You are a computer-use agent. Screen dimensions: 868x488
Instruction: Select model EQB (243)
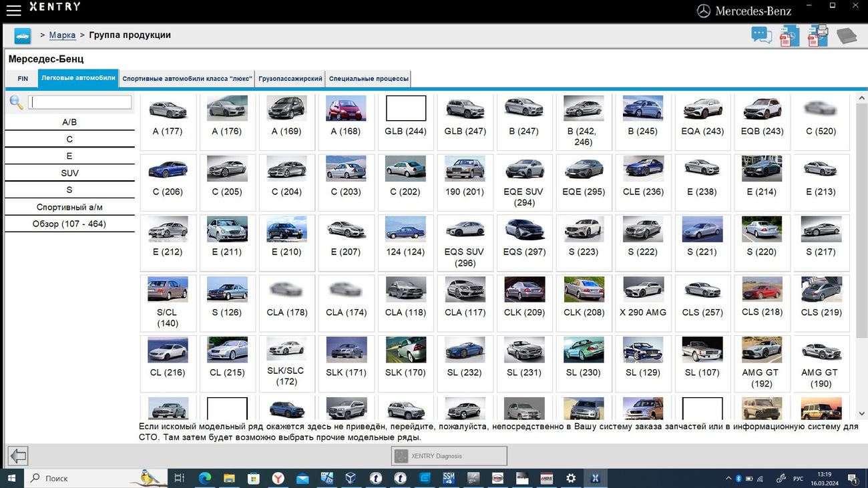click(x=762, y=121)
